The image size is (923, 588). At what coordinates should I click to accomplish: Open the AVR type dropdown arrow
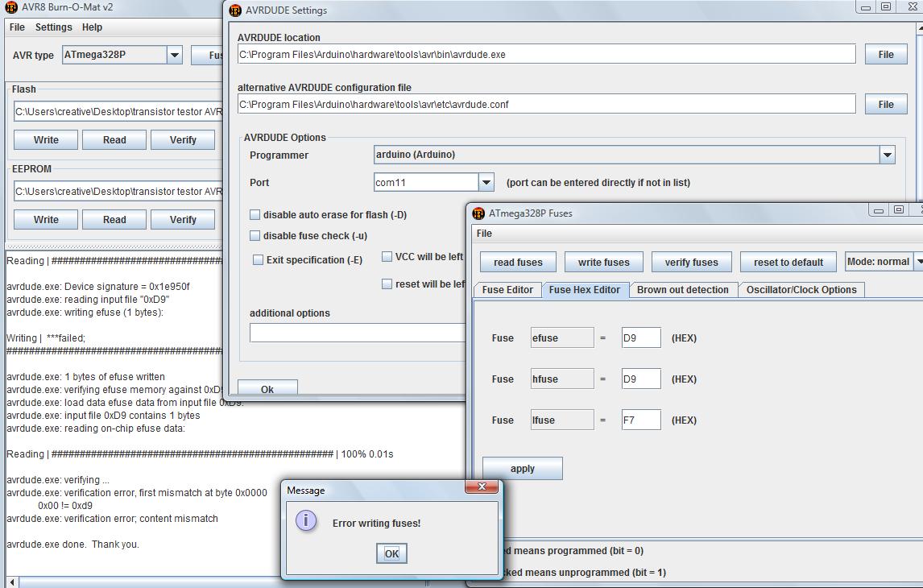coord(174,55)
